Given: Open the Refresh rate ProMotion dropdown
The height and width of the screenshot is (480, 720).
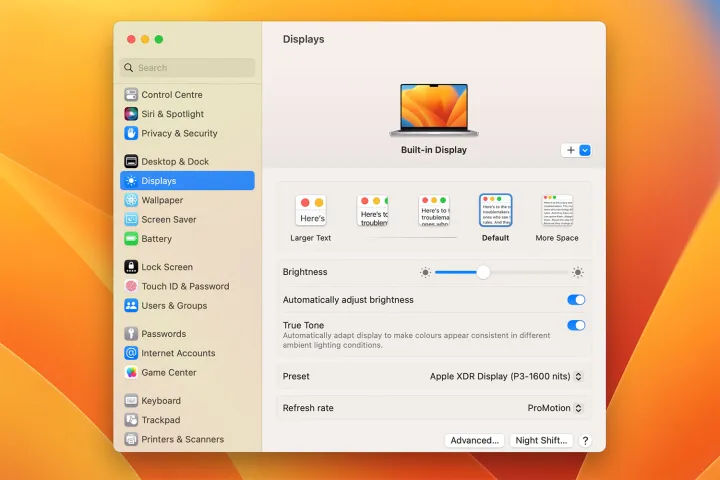Looking at the screenshot, I should tap(555, 408).
